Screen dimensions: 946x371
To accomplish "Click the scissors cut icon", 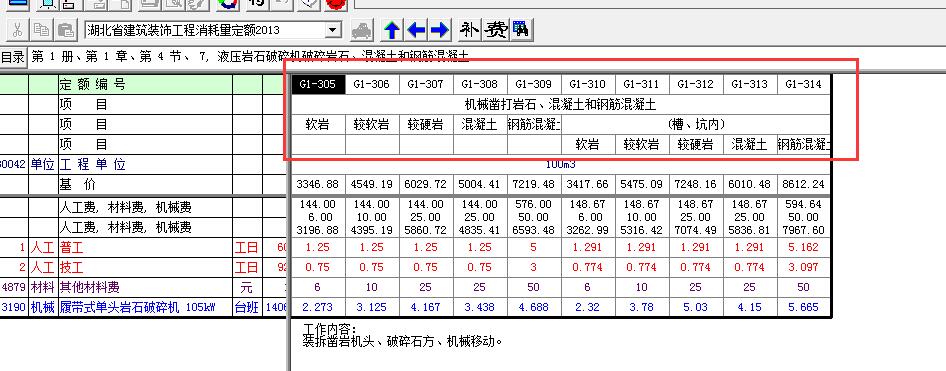I will pos(17,29).
